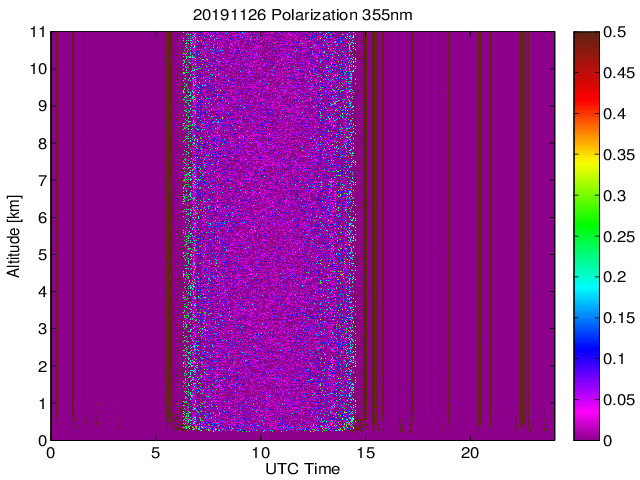
Task: Click the x-axis tick label 10
Action: pos(260,453)
